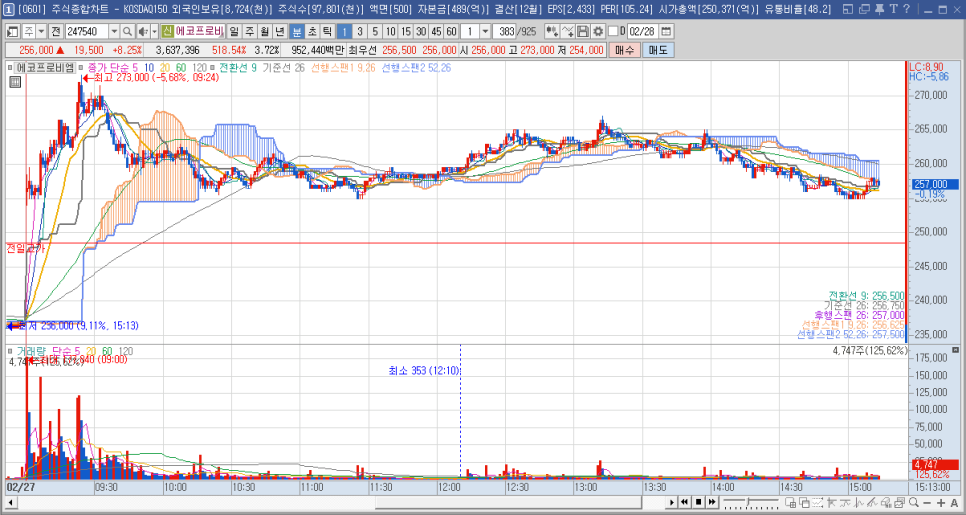Click the 02/28 date input field
Viewport: 966px width, 515px height.
coord(643,31)
